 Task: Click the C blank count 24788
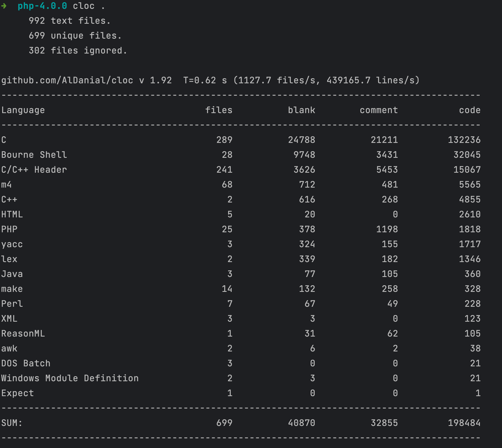click(301, 140)
